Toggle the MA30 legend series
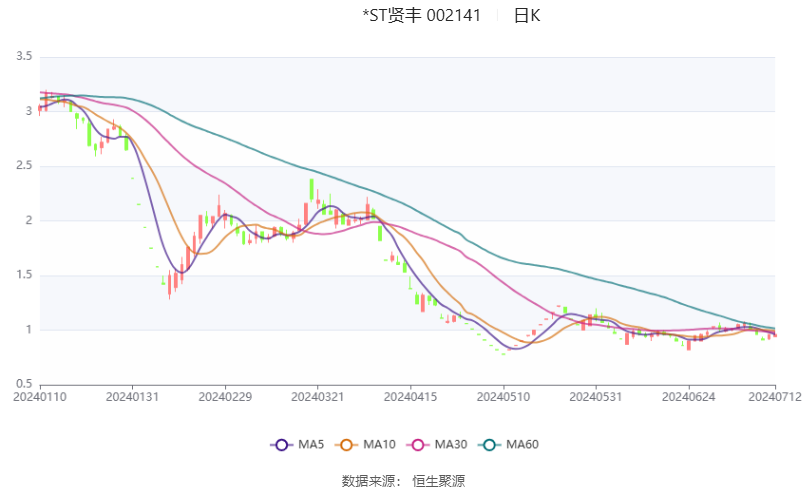807x491 pixels. [437, 445]
